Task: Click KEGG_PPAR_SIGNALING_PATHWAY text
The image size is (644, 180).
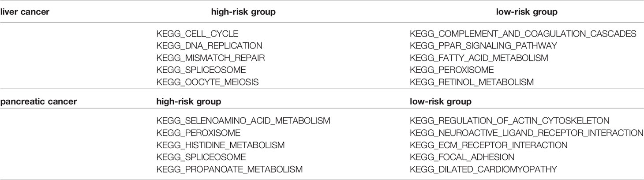Action: [483, 46]
